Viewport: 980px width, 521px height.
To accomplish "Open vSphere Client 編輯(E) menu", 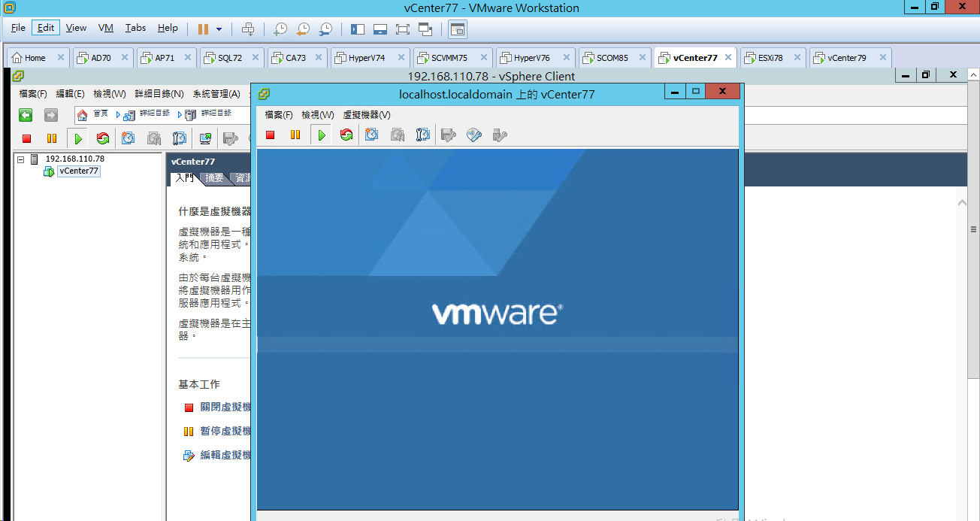I will click(x=71, y=94).
